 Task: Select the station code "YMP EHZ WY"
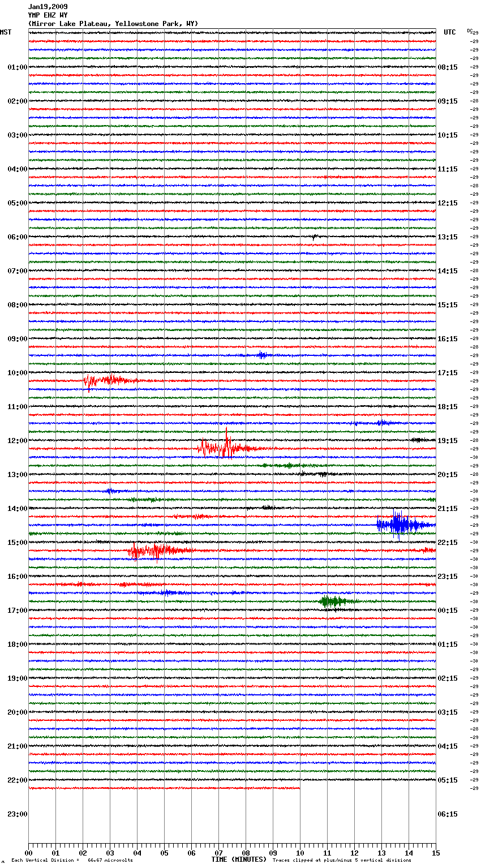pyautogui.click(x=48, y=15)
